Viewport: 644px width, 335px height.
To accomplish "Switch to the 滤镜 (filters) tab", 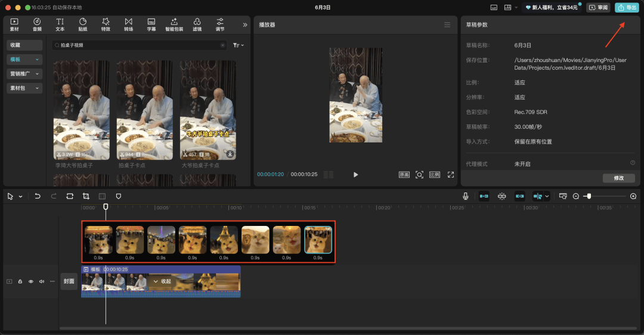I will [x=197, y=24].
